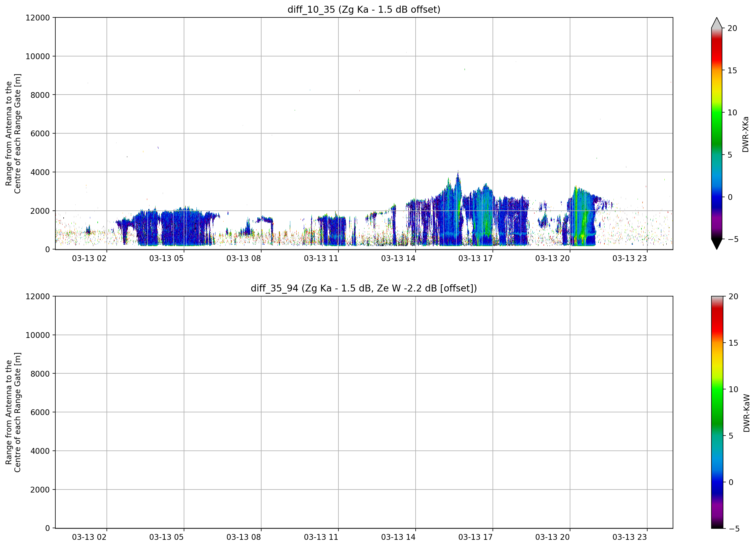The width and height of the screenshot is (756, 547).
Task: Click '03-13 05' tick under diff_35_94 plot
Action: [x=166, y=537]
